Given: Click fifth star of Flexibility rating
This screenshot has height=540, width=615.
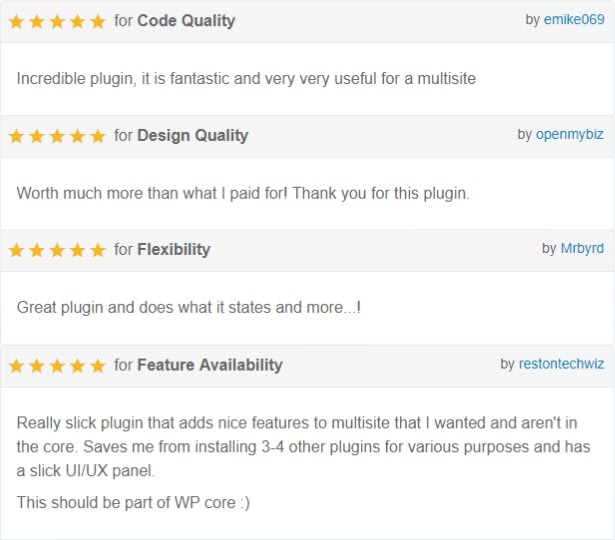Looking at the screenshot, I should click(x=98, y=250).
